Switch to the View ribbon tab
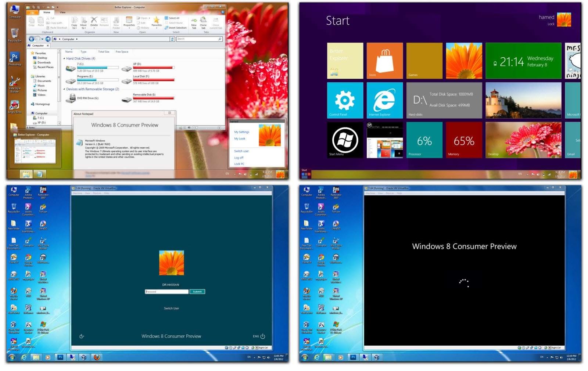 (62, 12)
